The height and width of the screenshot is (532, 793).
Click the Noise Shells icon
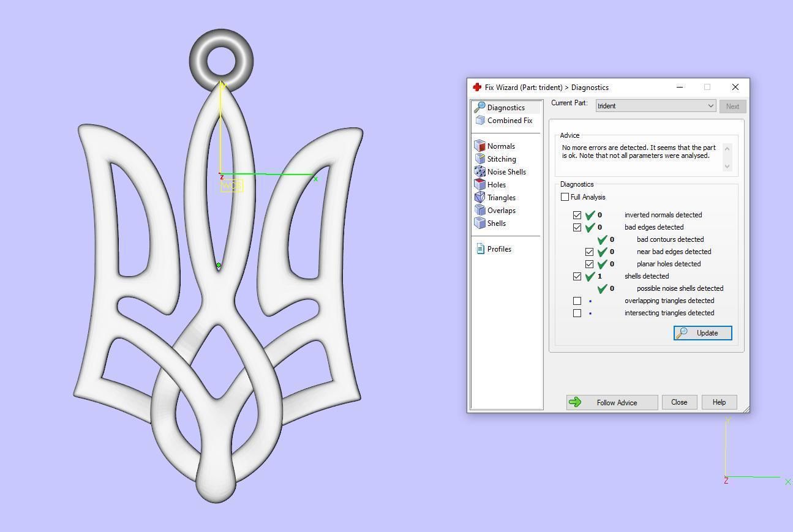480,172
